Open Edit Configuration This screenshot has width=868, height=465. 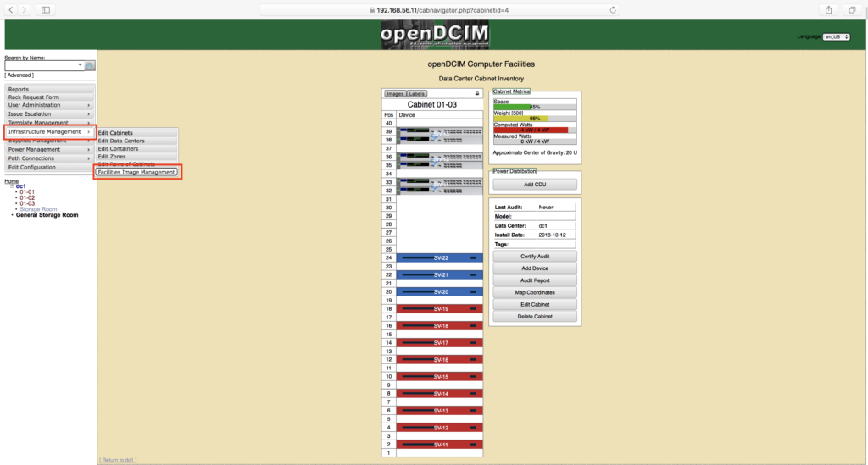pos(49,167)
